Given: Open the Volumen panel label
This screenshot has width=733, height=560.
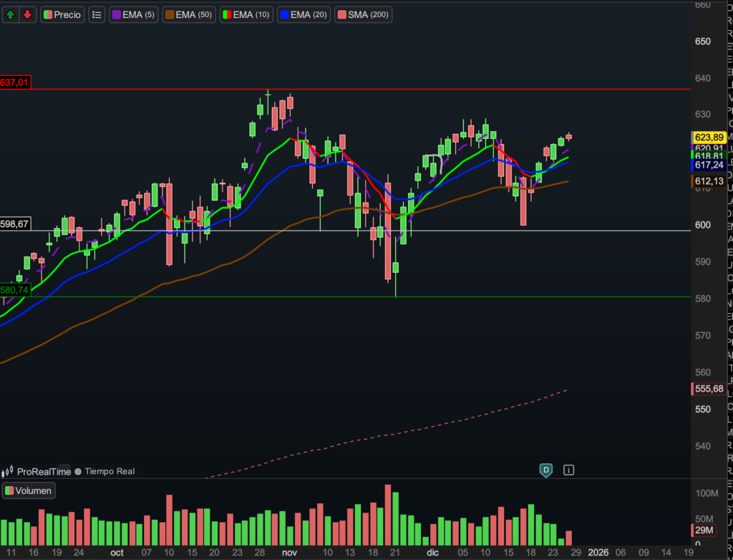Looking at the screenshot, I should click(29, 491).
